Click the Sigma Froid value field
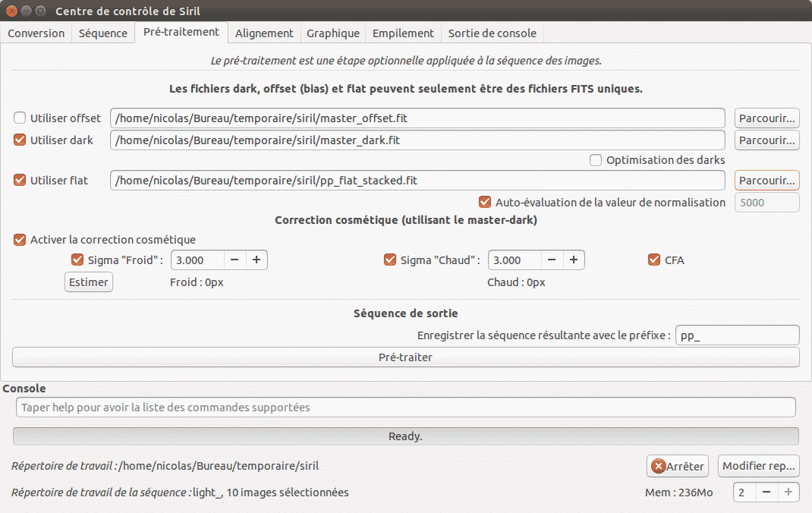Screen dimensions: 812x513 (x=198, y=260)
